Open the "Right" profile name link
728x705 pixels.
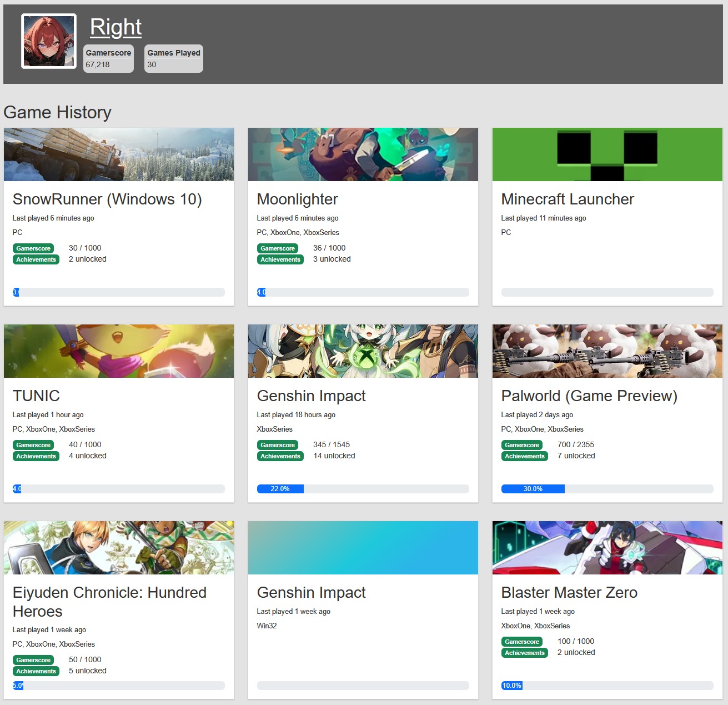(x=116, y=27)
